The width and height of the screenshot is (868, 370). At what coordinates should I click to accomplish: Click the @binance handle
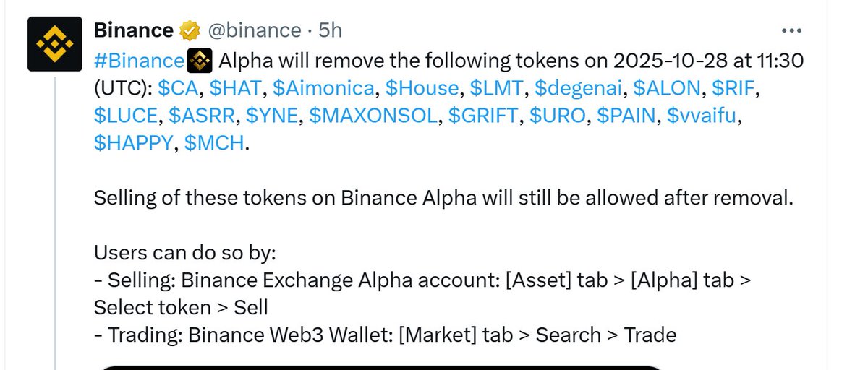[x=255, y=30]
